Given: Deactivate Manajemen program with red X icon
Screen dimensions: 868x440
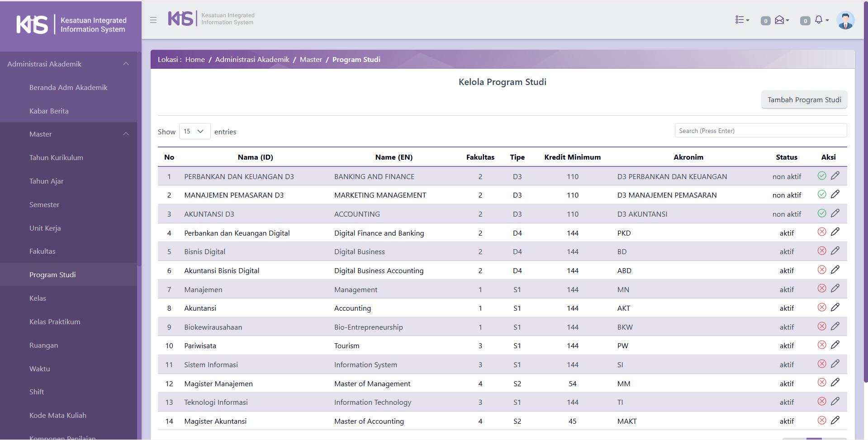Looking at the screenshot, I should coord(822,289).
